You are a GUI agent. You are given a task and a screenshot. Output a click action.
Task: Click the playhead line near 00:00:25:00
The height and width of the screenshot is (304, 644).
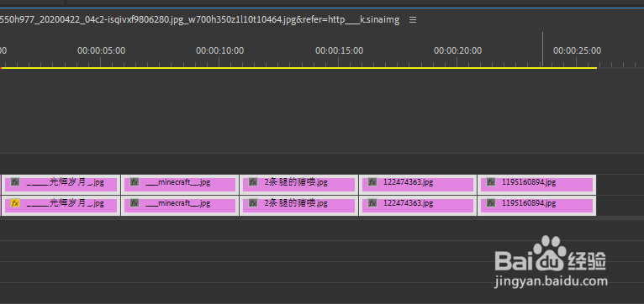[x=542, y=50]
